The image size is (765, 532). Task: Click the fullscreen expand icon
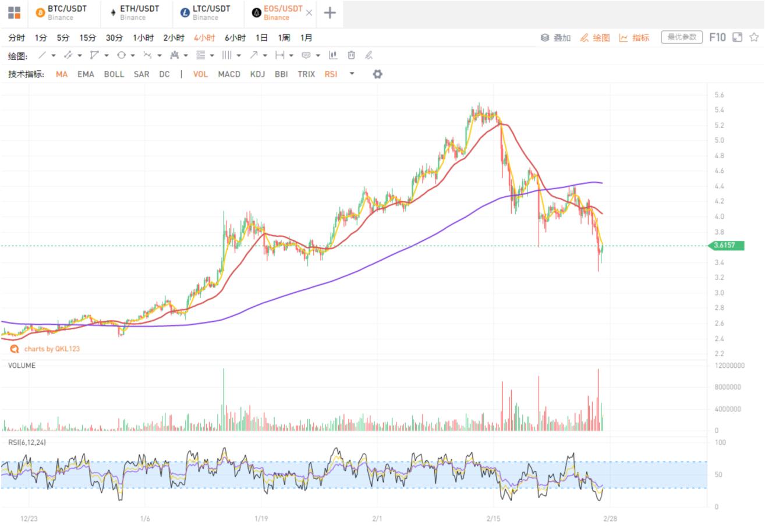pyautogui.click(x=737, y=37)
